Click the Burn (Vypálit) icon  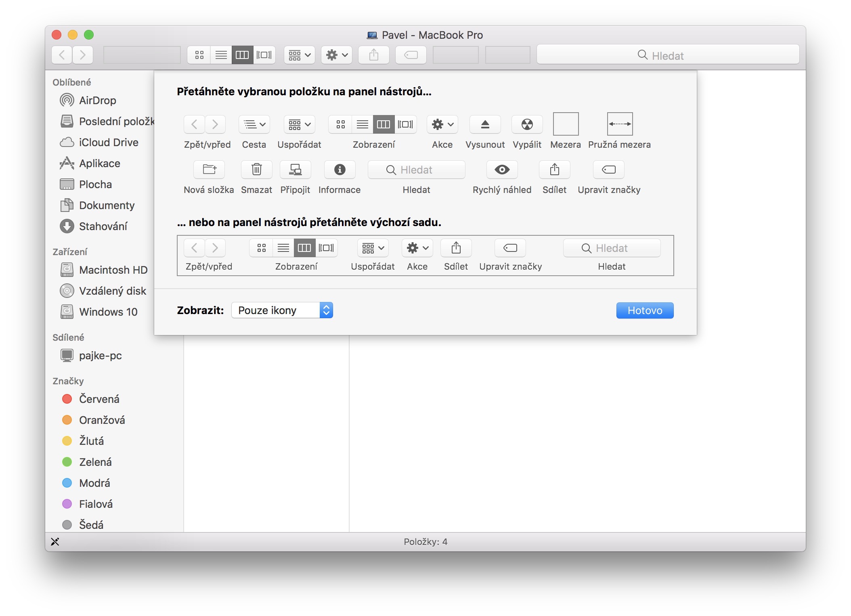pyautogui.click(x=527, y=124)
